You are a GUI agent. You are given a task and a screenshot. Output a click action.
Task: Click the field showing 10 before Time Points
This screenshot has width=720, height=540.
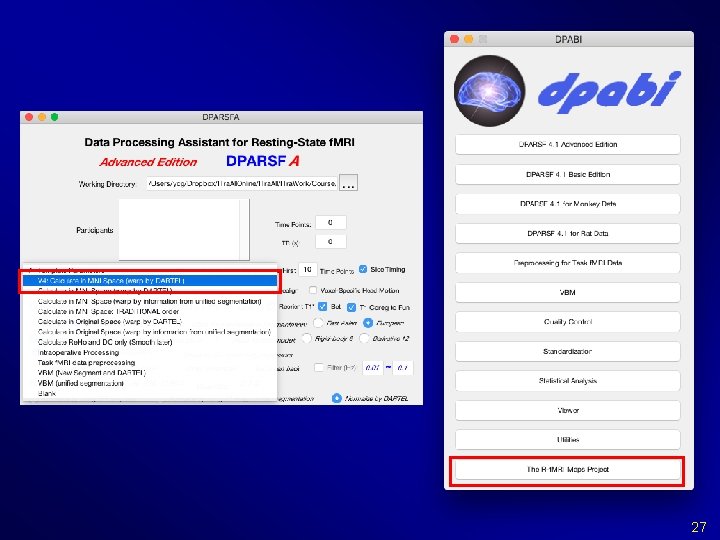point(307,270)
